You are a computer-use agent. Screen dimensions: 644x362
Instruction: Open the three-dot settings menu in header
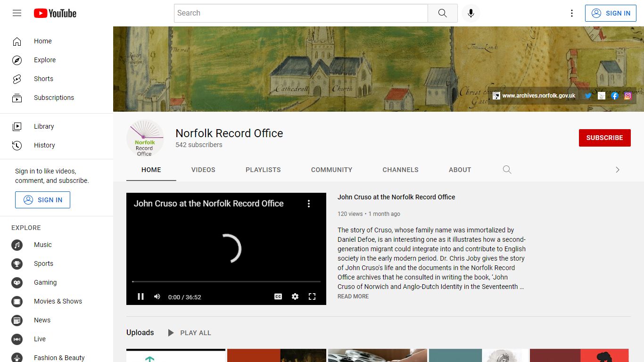click(x=572, y=13)
